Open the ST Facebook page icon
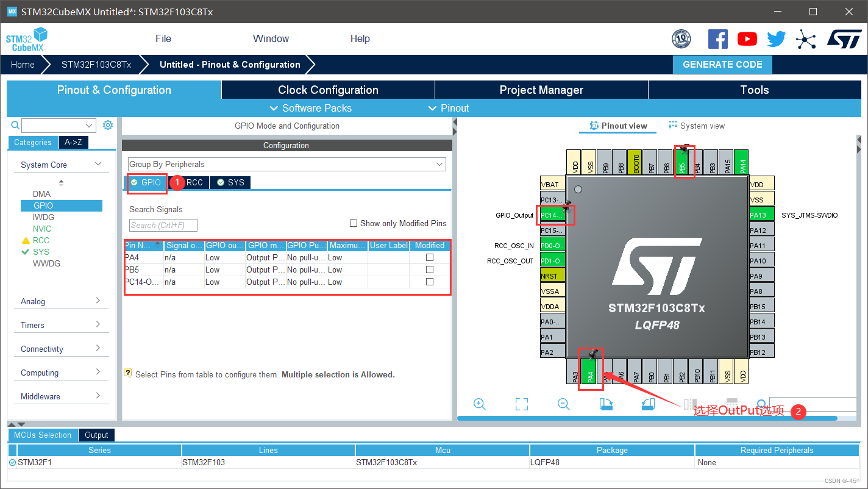This screenshot has height=489, width=868. tap(718, 39)
